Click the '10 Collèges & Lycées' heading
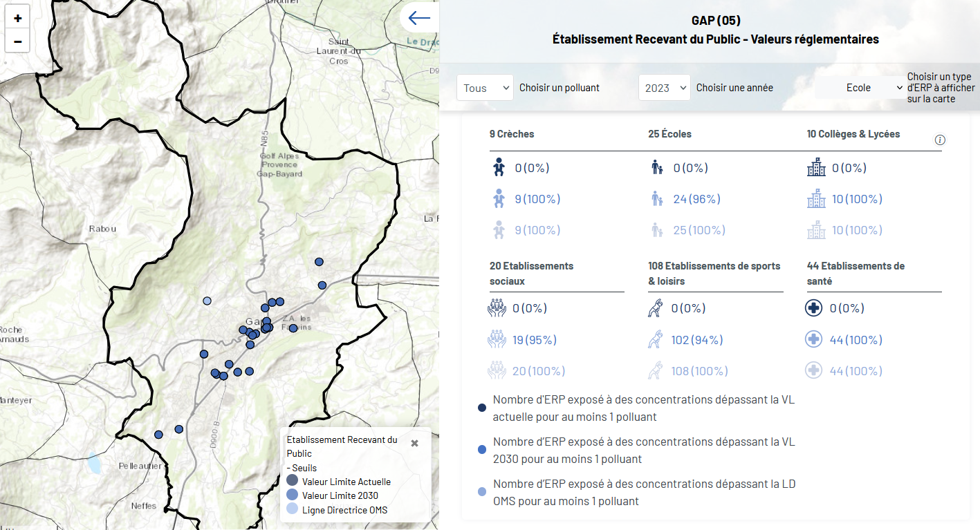 click(853, 134)
